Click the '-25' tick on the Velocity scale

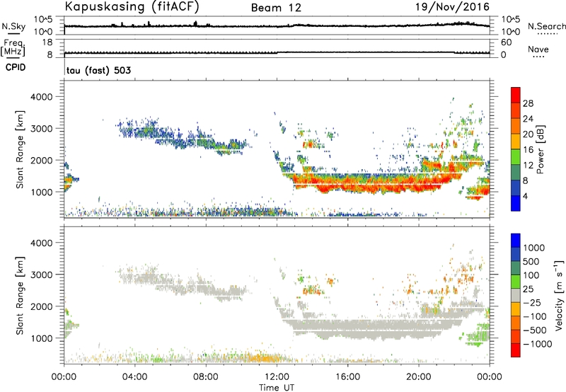pos(531,303)
